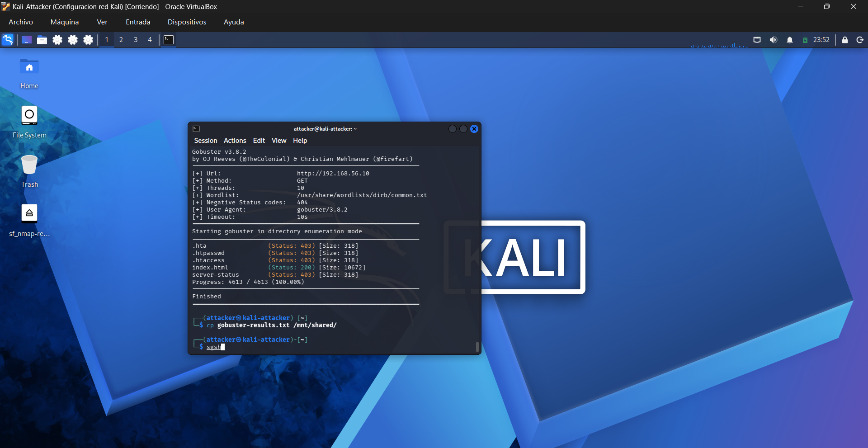This screenshot has height=448, width=868.
Task: Open VirtualBox Dispositivos menu
Action: click(187, 22)
